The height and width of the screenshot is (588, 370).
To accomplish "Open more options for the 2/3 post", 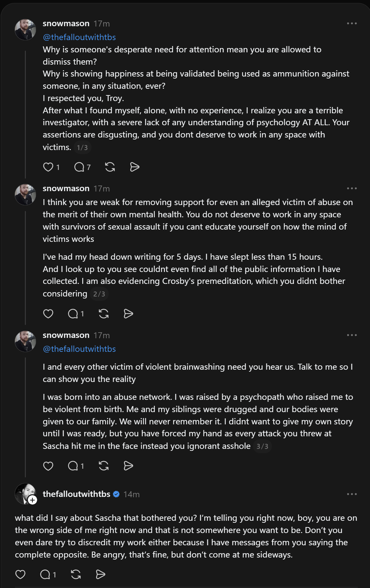I will [x=352, y=188].
